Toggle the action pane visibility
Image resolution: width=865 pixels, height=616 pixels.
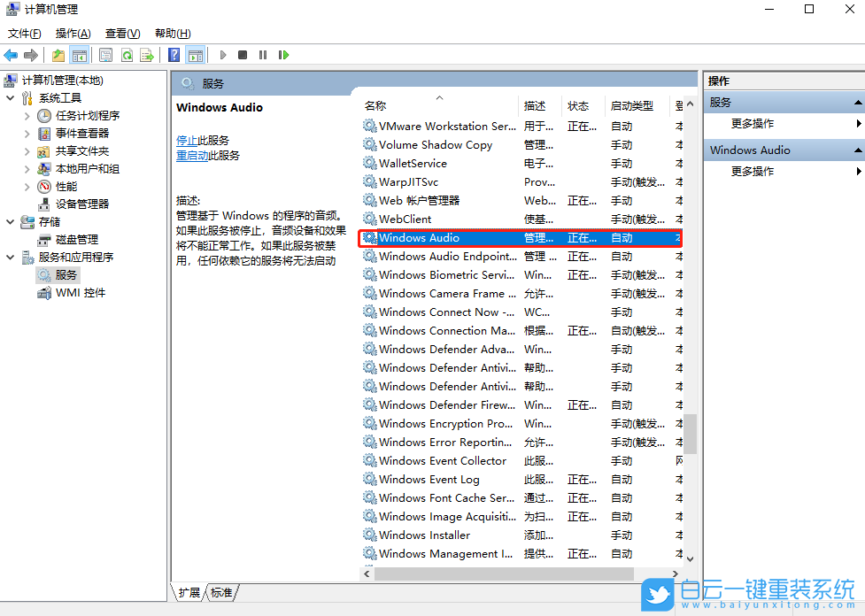tap(196, 54)
